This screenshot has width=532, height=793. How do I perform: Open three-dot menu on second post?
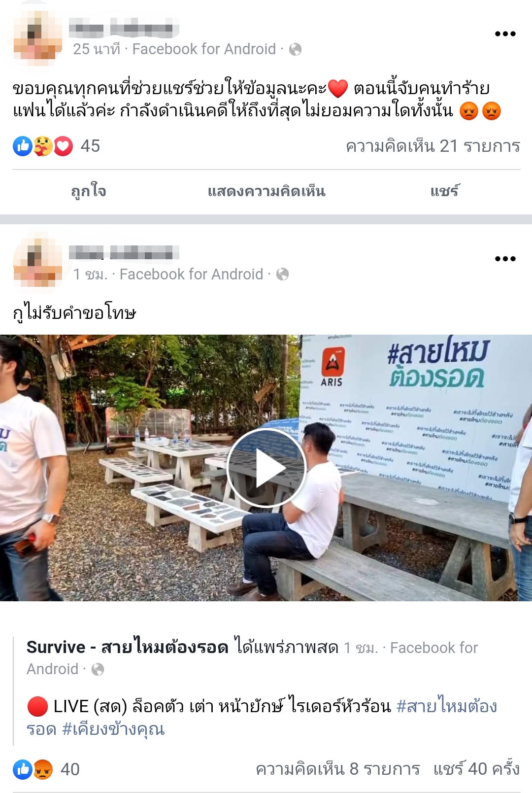click(x=505, y=259)
